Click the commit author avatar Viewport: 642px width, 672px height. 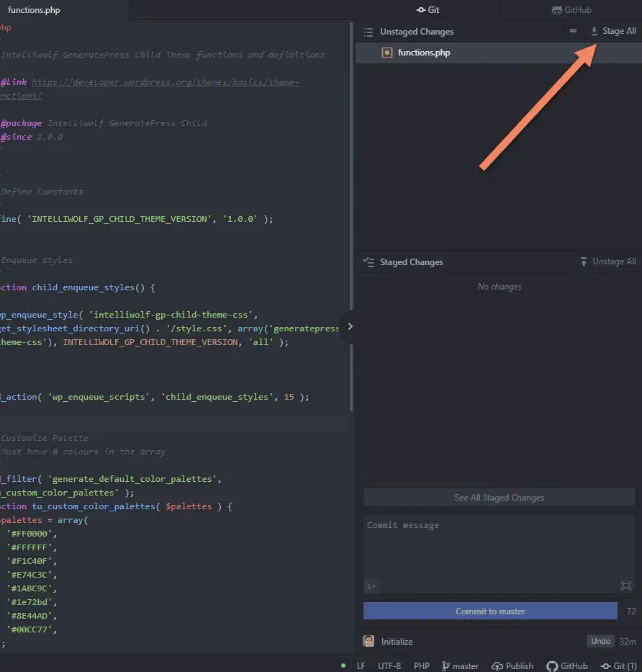[x=369, y=641]
